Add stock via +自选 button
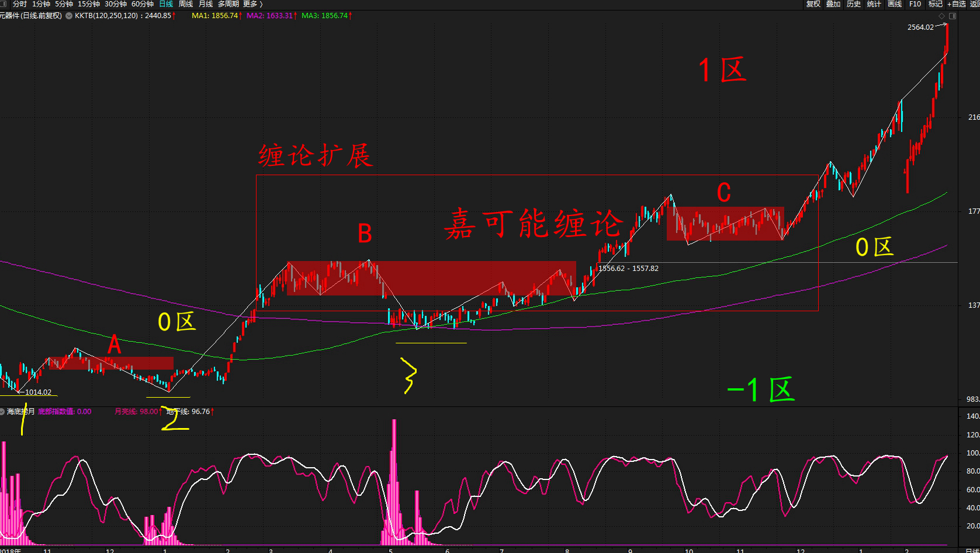The image size is (980, 553). click(957, 4)
